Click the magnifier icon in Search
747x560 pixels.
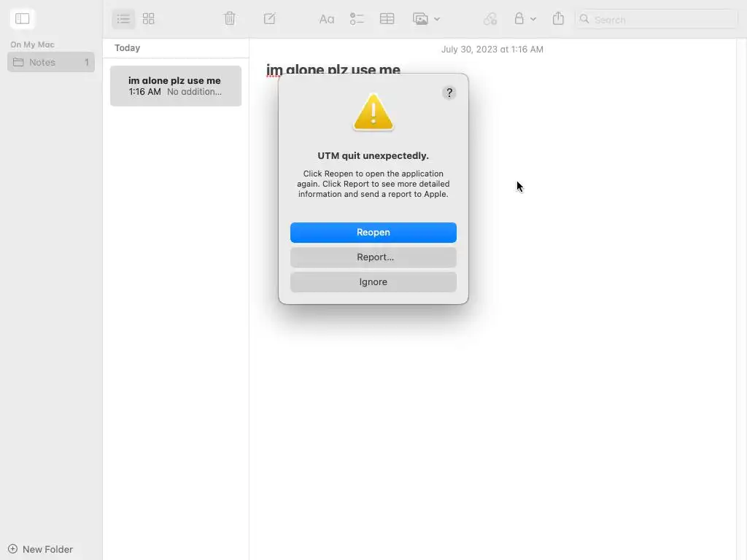tap(584, 20)
